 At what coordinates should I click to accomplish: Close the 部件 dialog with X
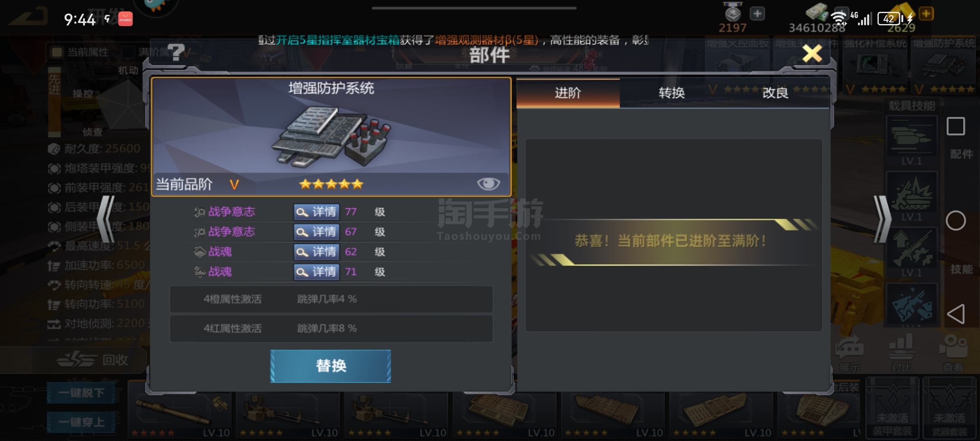coord(812,53)
